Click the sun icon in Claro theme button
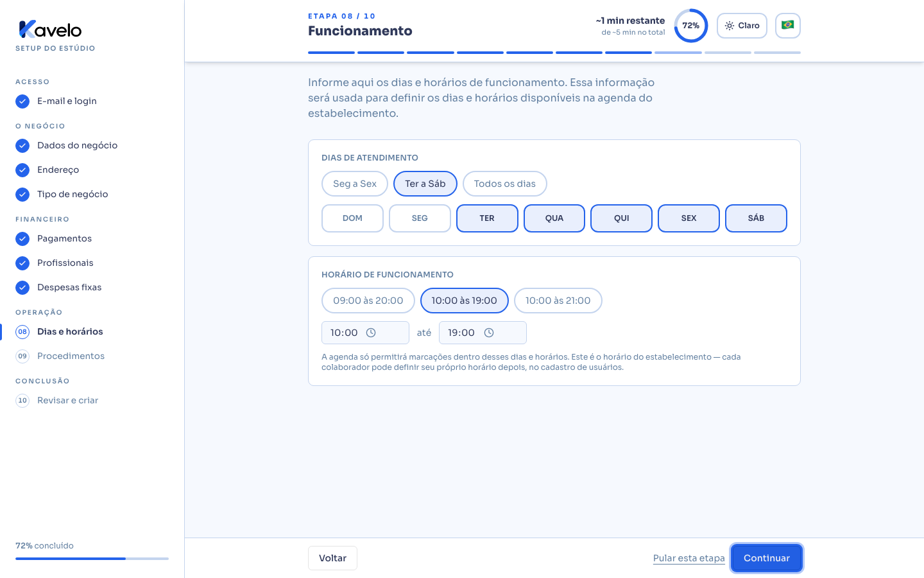This screenshot has width=924, height=578. point(730,26)
